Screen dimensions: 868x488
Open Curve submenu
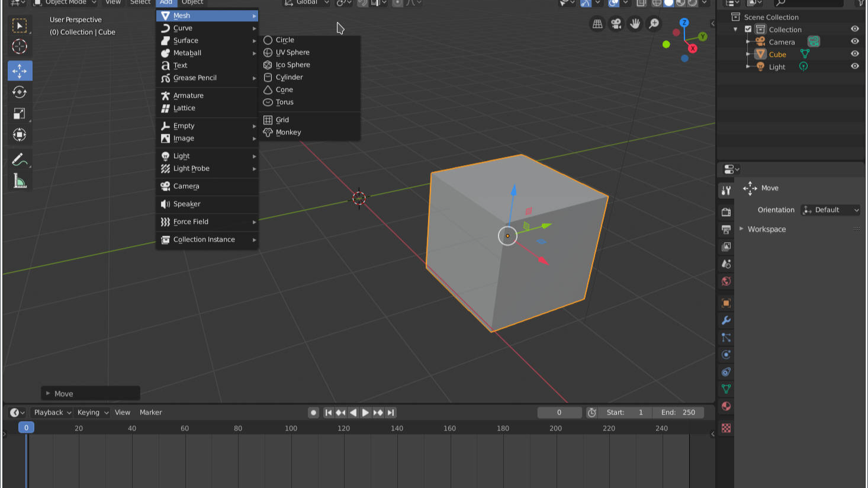pyautogui.click(x=207, y=28)
